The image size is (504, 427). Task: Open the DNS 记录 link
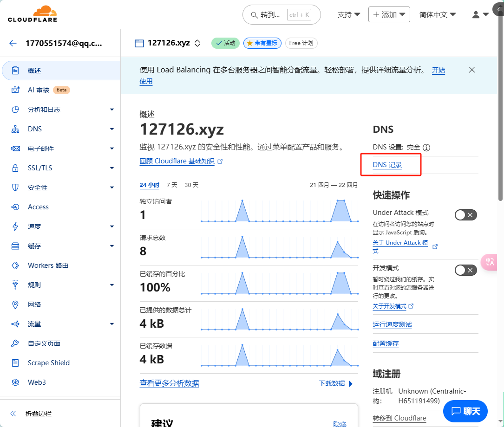click(x=387, y=165)
